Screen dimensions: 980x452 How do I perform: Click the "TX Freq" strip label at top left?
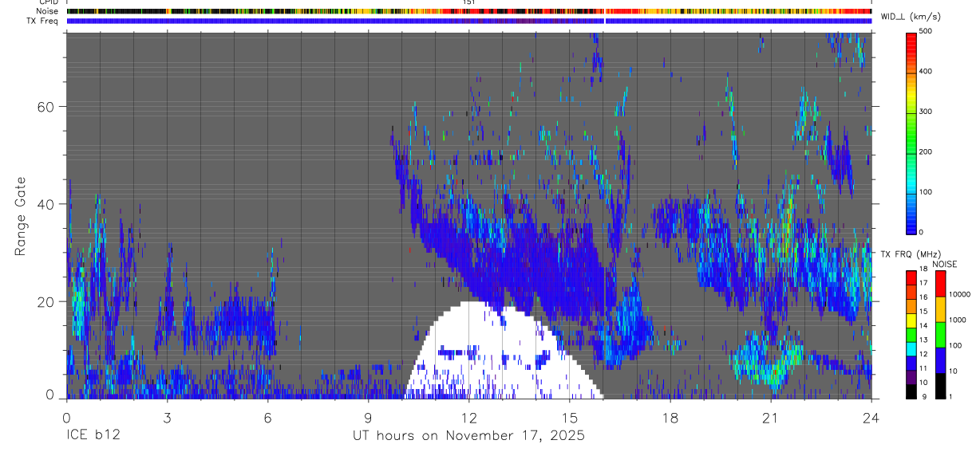pos(43,21)
